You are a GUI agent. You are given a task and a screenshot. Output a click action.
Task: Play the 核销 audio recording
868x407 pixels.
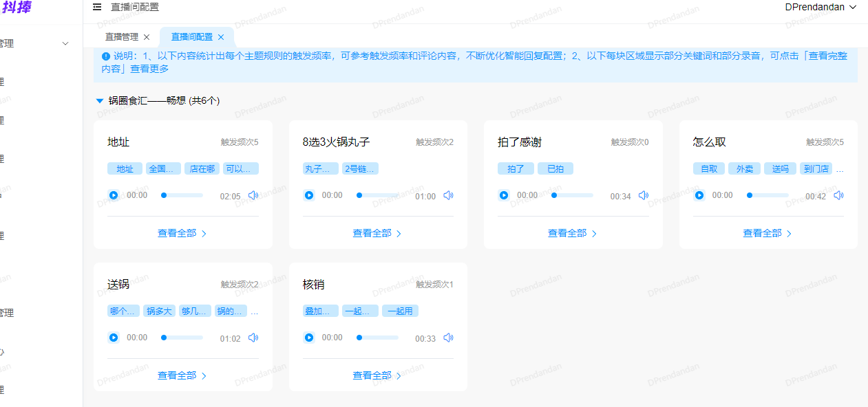(308, 337)
